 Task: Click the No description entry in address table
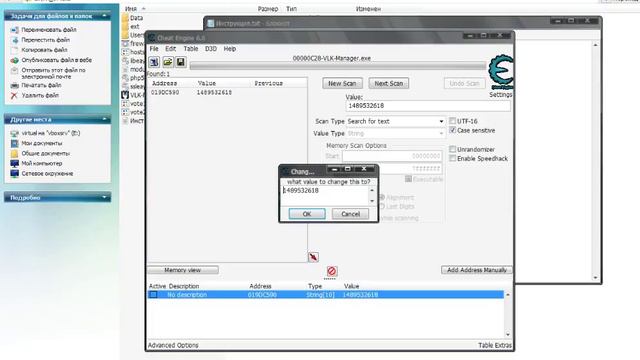coord(187,295)
